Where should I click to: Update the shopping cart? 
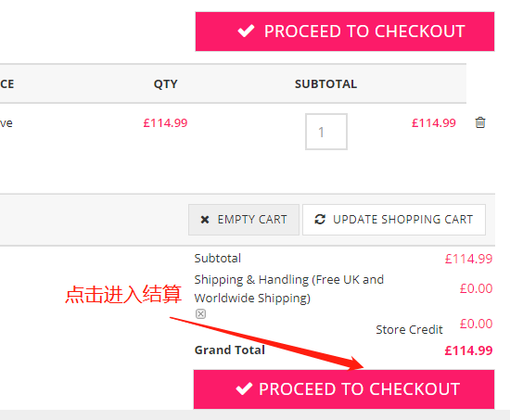[394, 220]
